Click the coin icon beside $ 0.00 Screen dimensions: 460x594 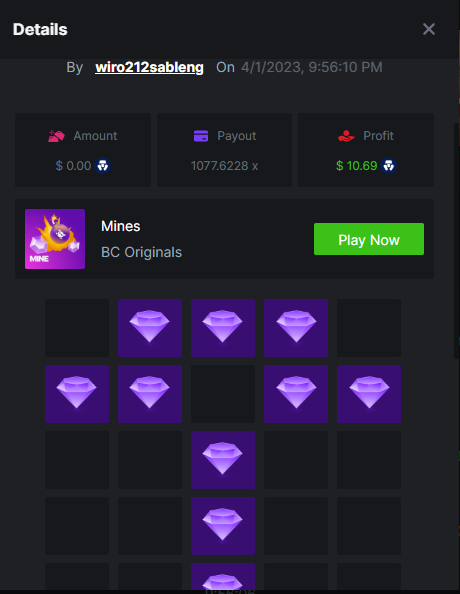tap(103, 166)
